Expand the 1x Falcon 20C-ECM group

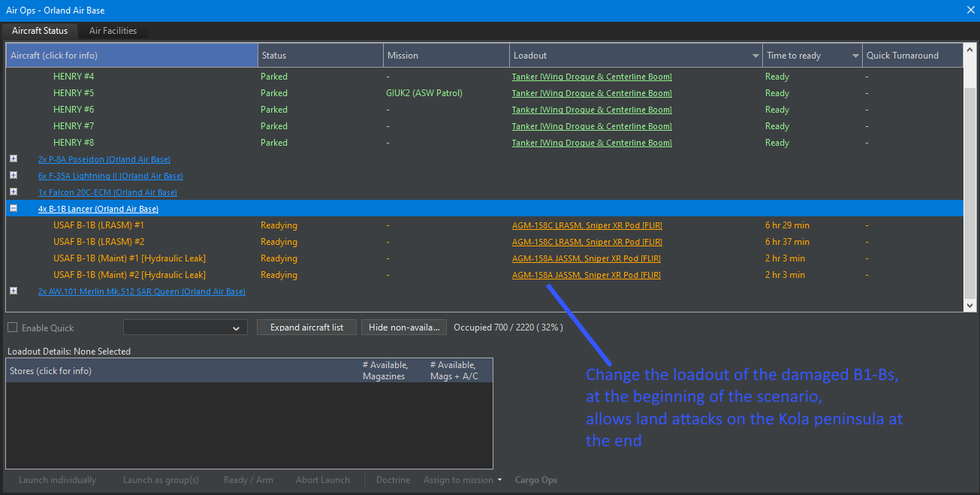coord(14,192)
